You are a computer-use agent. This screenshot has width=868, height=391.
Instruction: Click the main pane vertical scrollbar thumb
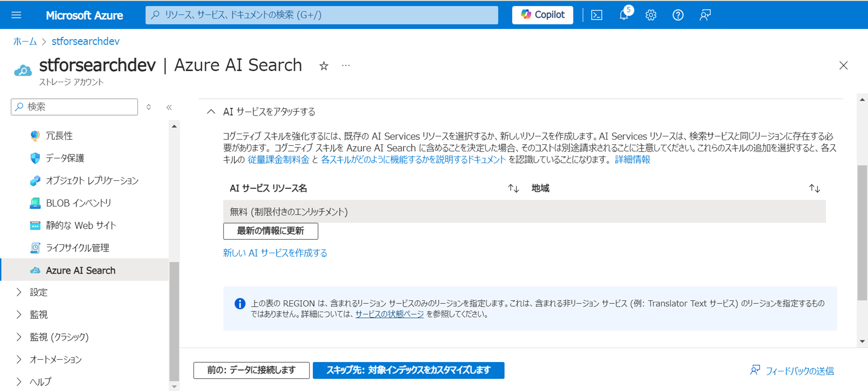pos(862,232)
